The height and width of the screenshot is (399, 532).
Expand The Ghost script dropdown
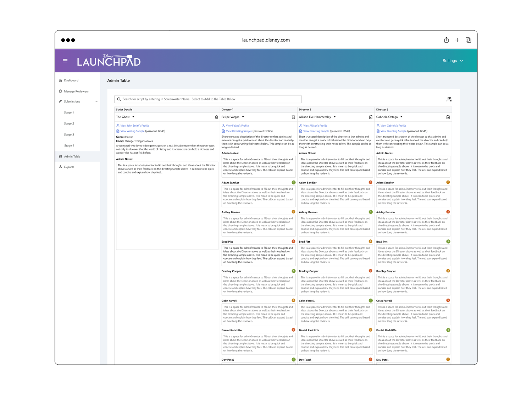pos(133,117)
